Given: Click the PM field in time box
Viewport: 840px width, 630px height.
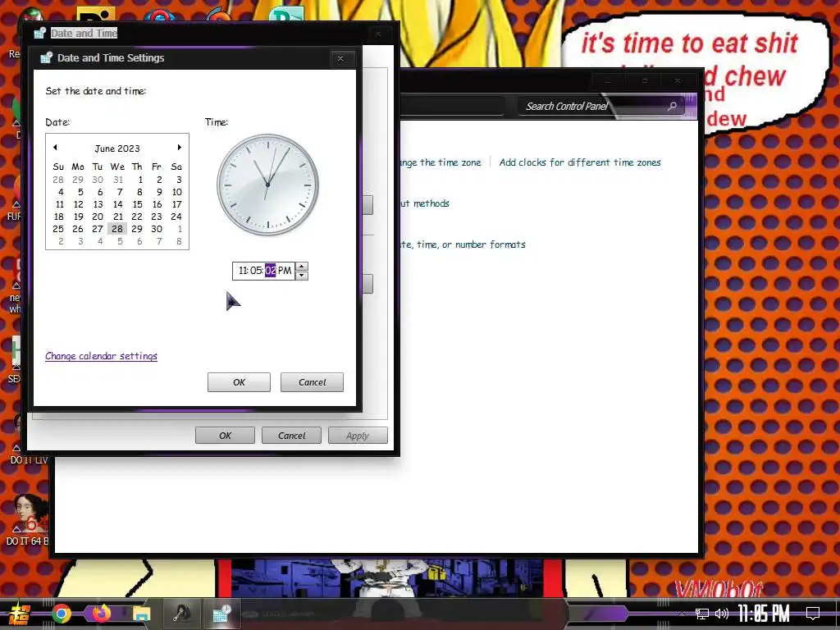Looking at the screenshot, I should [285, 271].
